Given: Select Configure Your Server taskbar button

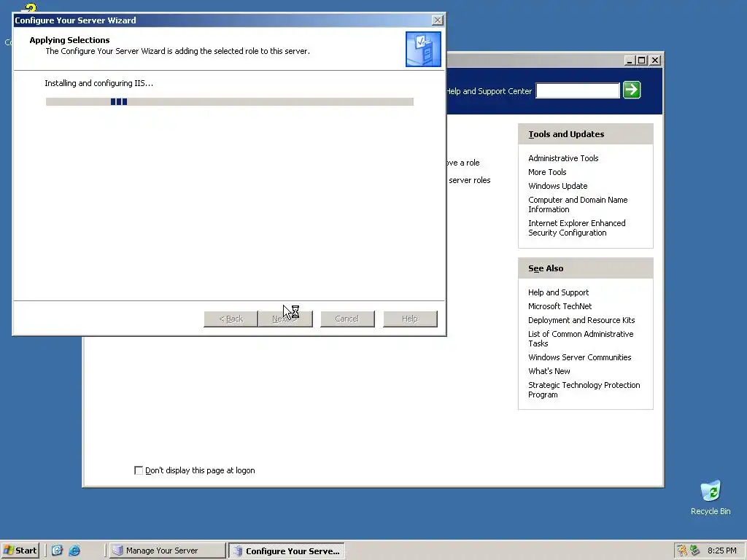Looking at the screenshot, I should pyautogui.click(x=286, y=551).
